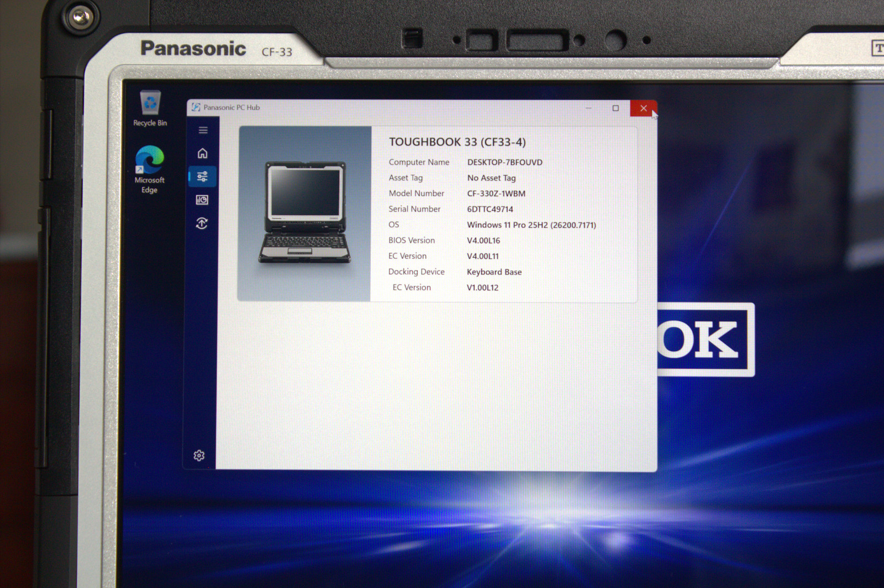Screen dimensions: 884x588
Task: Open the Recycle Bin desktop icon
Action: click(x=150, y=109)
